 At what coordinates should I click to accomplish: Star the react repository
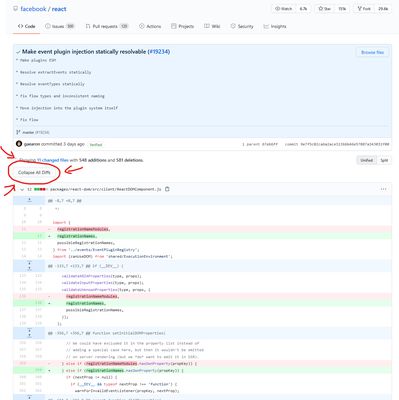click(x=324, y=9)
